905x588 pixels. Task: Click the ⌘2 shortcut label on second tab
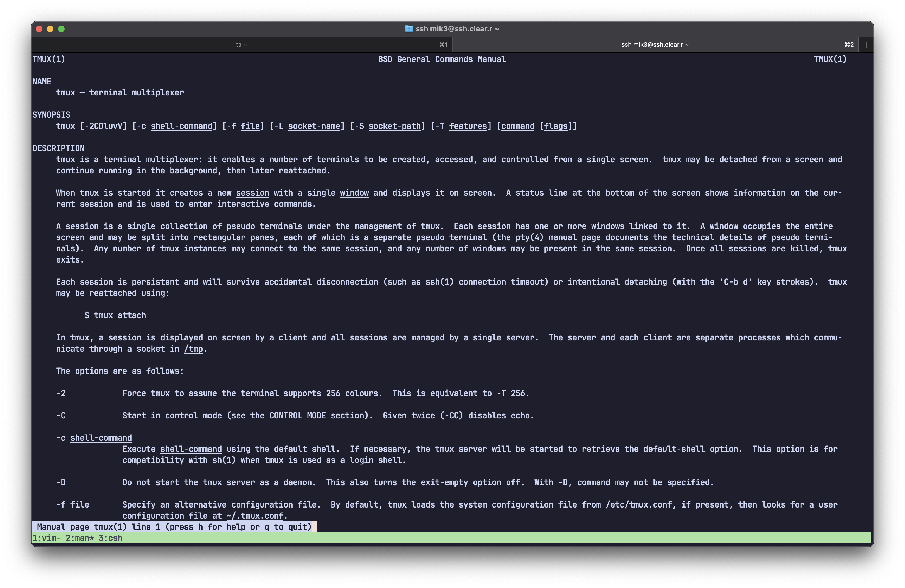[849, 45]
